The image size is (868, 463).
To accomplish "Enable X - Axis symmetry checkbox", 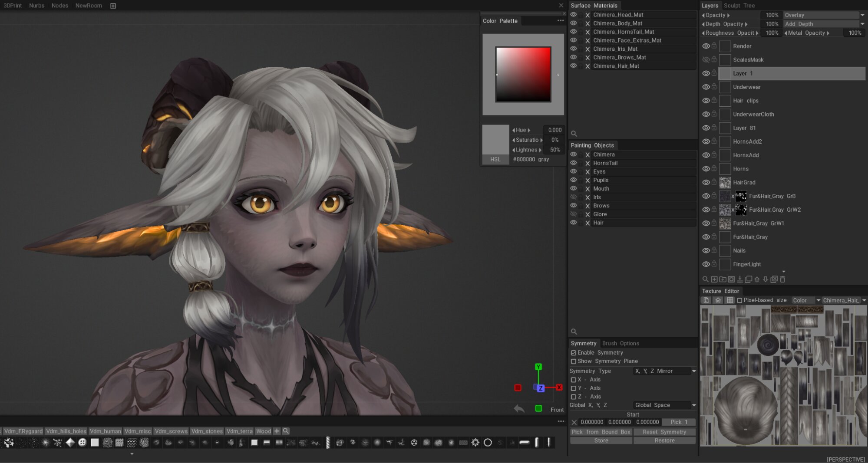I will tap(574, 380).
